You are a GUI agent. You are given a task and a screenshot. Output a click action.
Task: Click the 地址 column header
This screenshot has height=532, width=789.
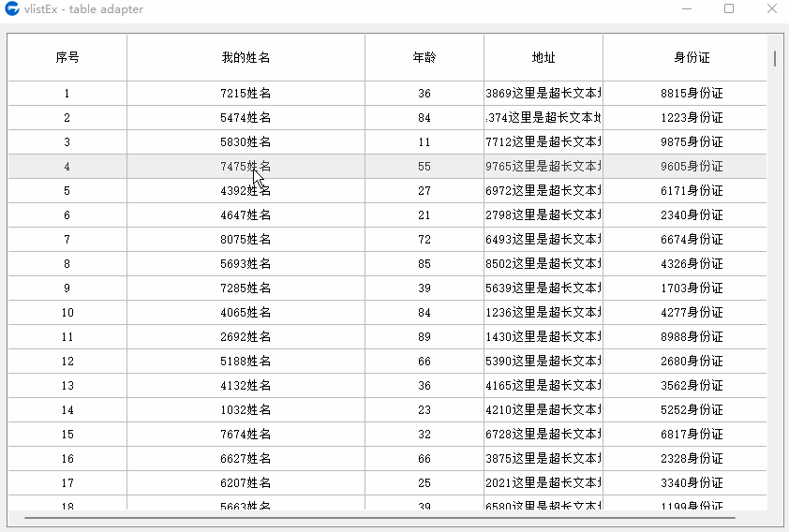coord(543,57)
